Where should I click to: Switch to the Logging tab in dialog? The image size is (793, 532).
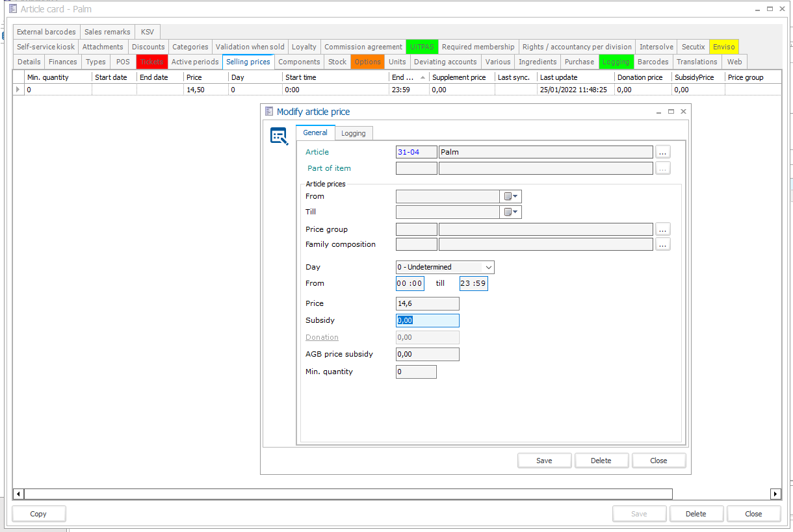(x=354, y=133)
